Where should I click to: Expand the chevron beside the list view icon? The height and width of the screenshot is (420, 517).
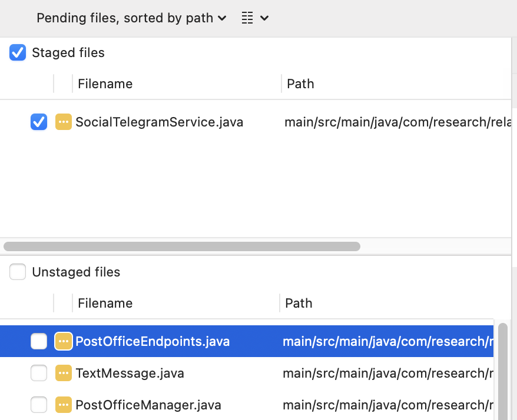[x=264, y=18]
